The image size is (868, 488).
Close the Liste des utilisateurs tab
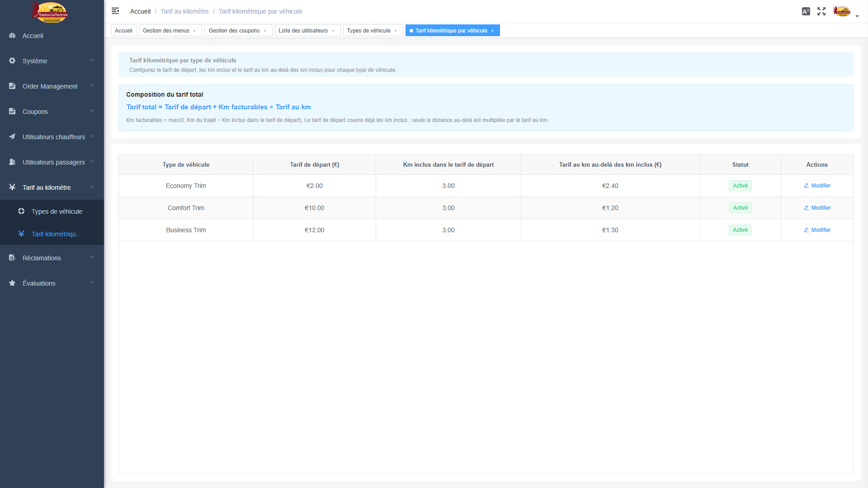333,31
